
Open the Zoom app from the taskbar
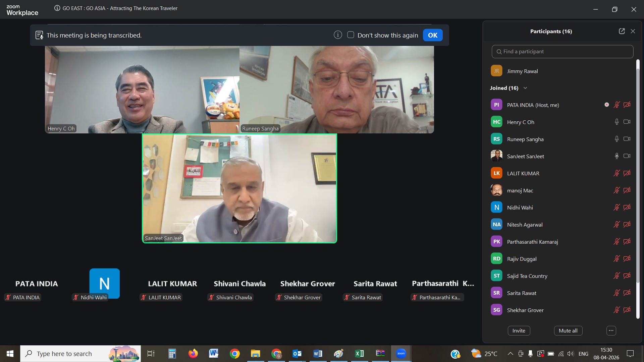tap(401, 353)
